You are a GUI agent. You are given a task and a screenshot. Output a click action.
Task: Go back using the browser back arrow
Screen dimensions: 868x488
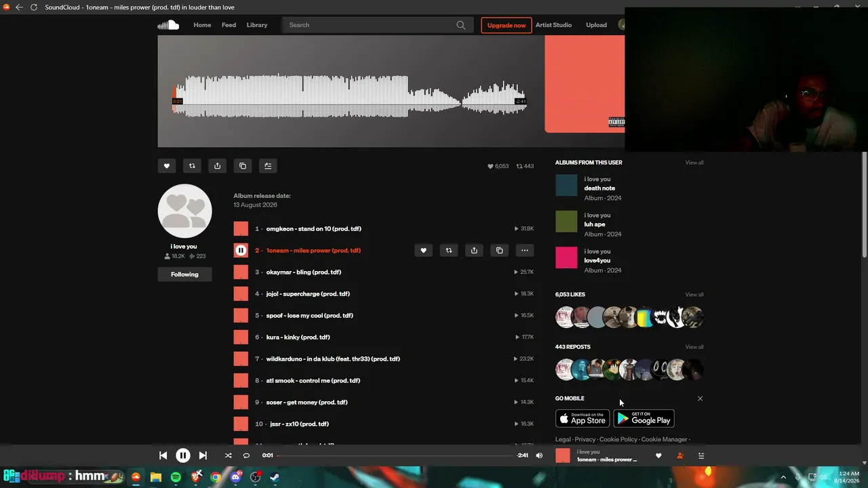click(19, 7)
